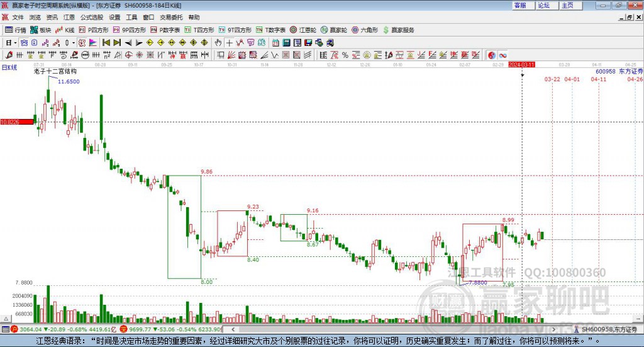
Task: Click the red 10.8226 price label
Action: (x=17, y=122)
